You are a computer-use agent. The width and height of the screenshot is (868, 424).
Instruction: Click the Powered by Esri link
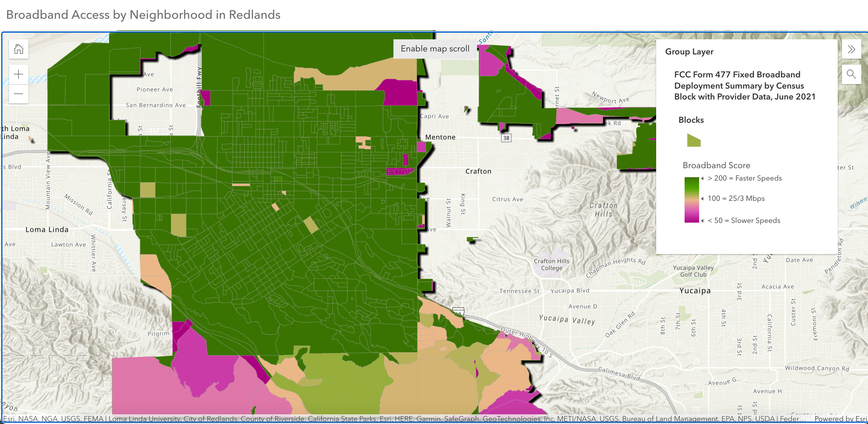pos(840,419)
